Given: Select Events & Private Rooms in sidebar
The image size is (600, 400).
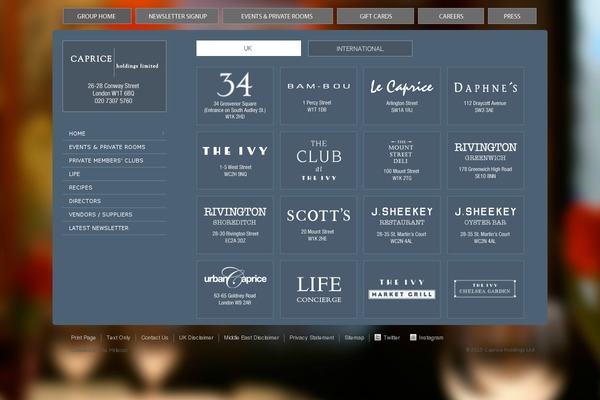Looking at the screenshot, I should pos(114,147).
